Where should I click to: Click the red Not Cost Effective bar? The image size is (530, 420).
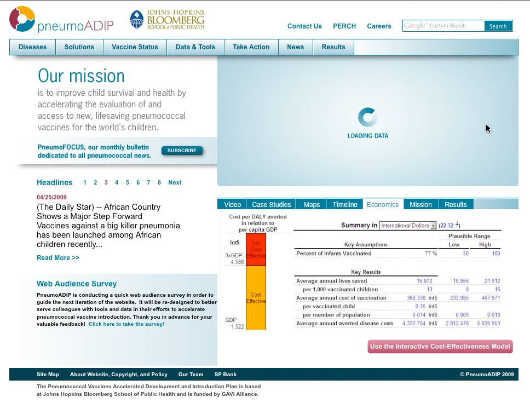(256, 249)
